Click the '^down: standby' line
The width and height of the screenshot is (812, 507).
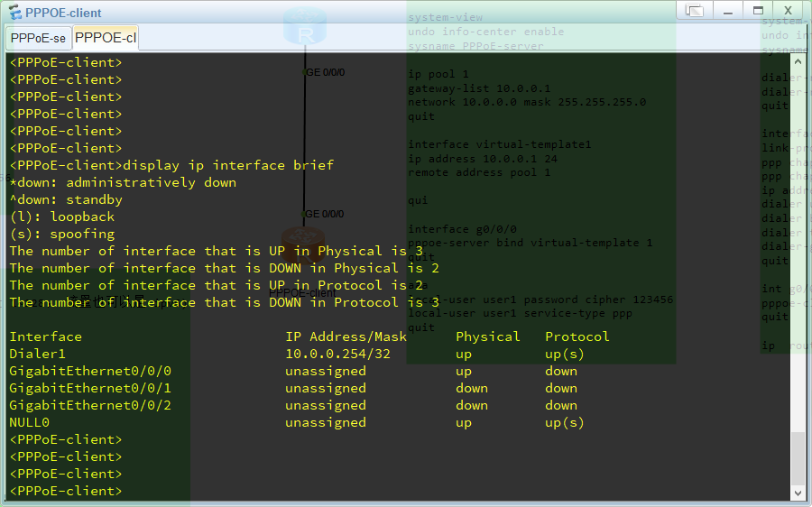[x=66, y=199]
